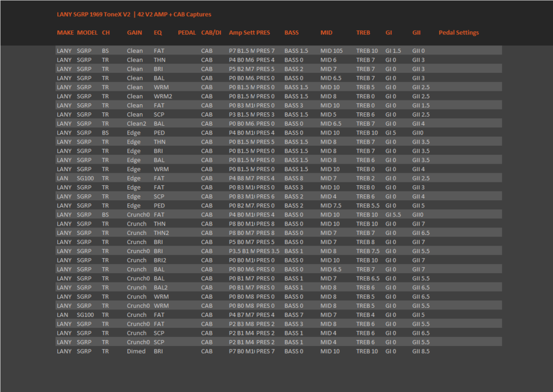Screen dimensions: 553x392
Task: Click the 'BAL2' EQ cell
Action: (x=160, y=288)
